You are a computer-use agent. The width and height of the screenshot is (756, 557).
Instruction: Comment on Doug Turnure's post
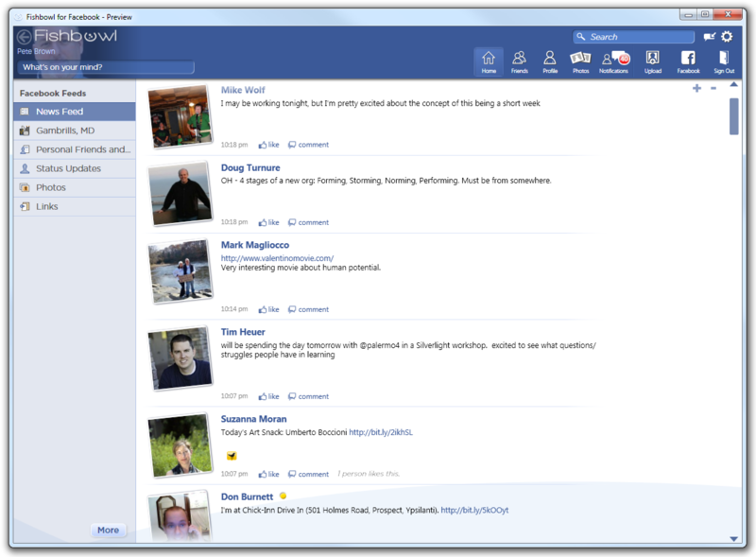coord(308,222)
